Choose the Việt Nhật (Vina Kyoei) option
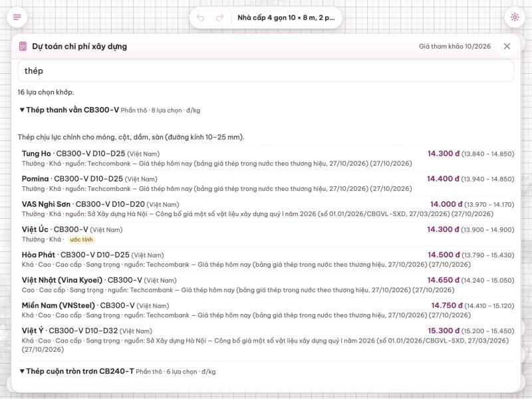532x399 pixels. (x=268, y=285)
